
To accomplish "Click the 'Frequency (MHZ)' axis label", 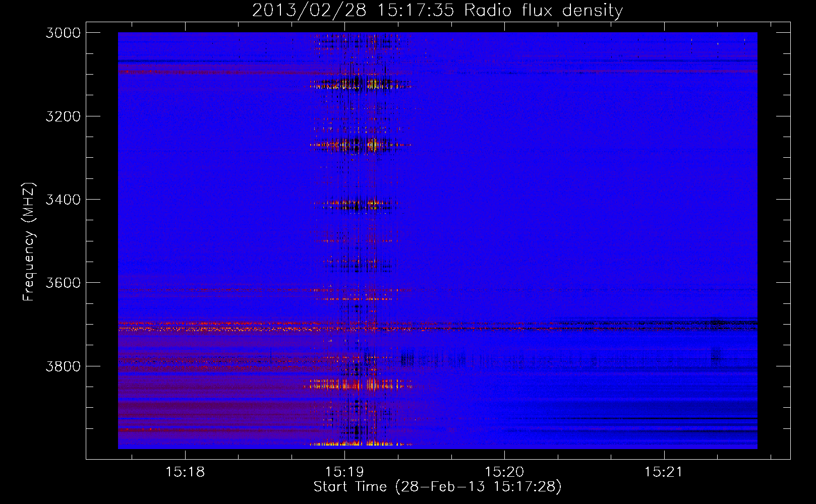I will [x=29, y=241].
